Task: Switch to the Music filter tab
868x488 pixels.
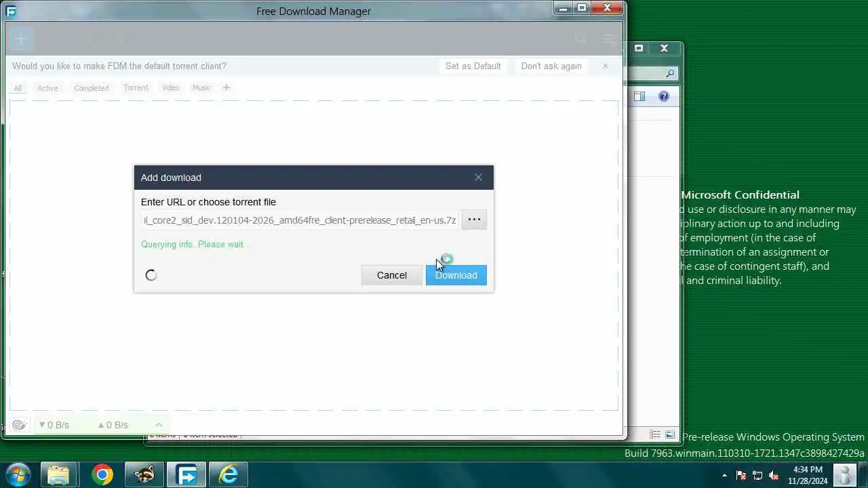Action: coord(201,88)
